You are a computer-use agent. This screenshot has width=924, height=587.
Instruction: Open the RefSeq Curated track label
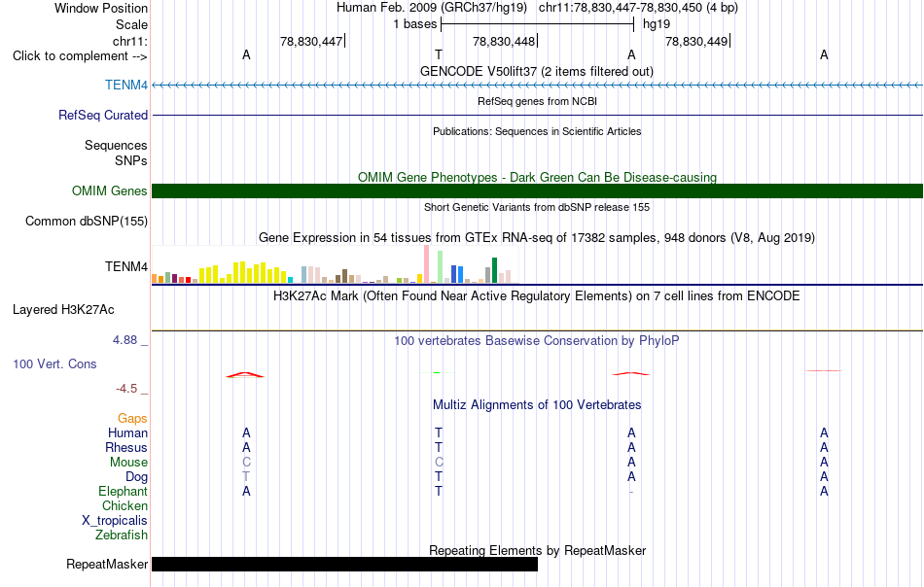(x=102, y=115)
